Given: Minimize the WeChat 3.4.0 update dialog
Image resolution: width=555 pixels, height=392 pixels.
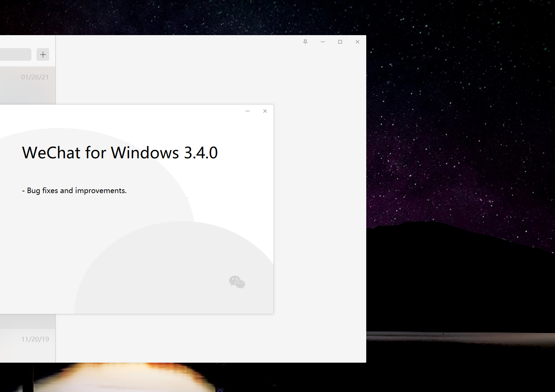Looking at the screenshot, I should point(248,111).
